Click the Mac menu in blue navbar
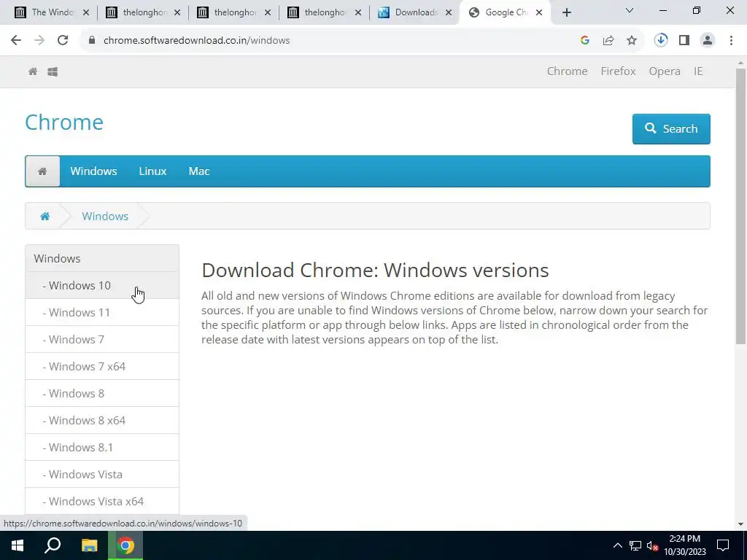The width and height of the screenshot is (747, 560). pyautogui.click(x=198, y=171)
